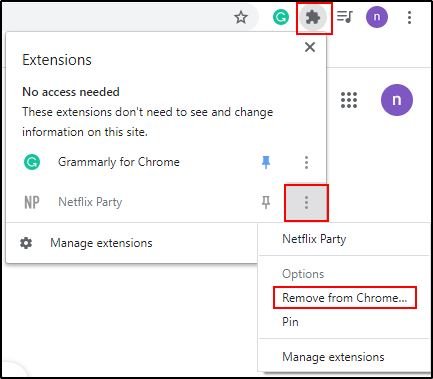Open the large Google account avatar
The width and height of the screenshot is (433, 379).
pos(397,100)
